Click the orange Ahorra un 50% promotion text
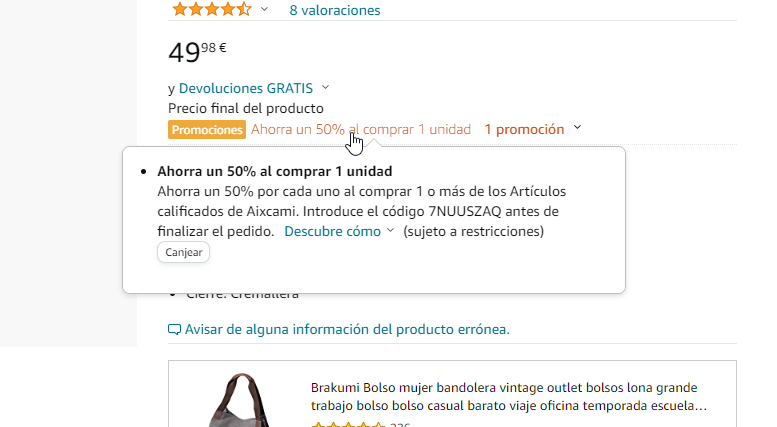Viewport: 777px width, 427px height. pos(361,129)
